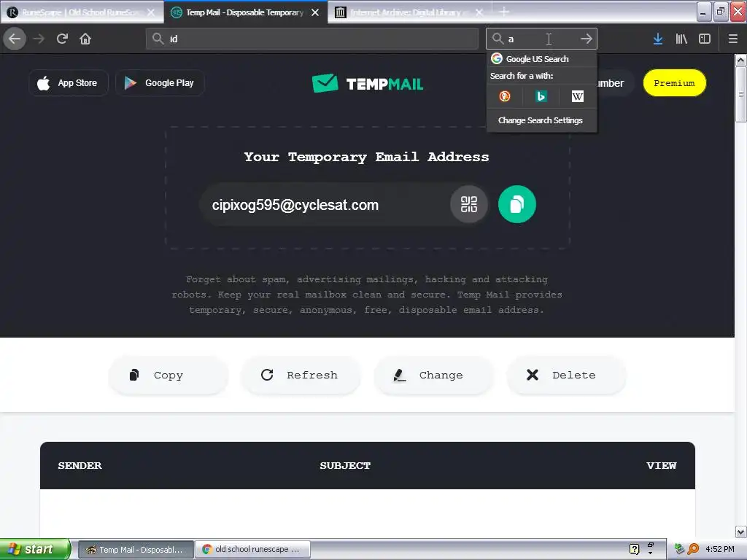Click the forward navigation arrow
The height and width of the screenshot is (560, 747).
pyautogui.click(x=39, y=39)
